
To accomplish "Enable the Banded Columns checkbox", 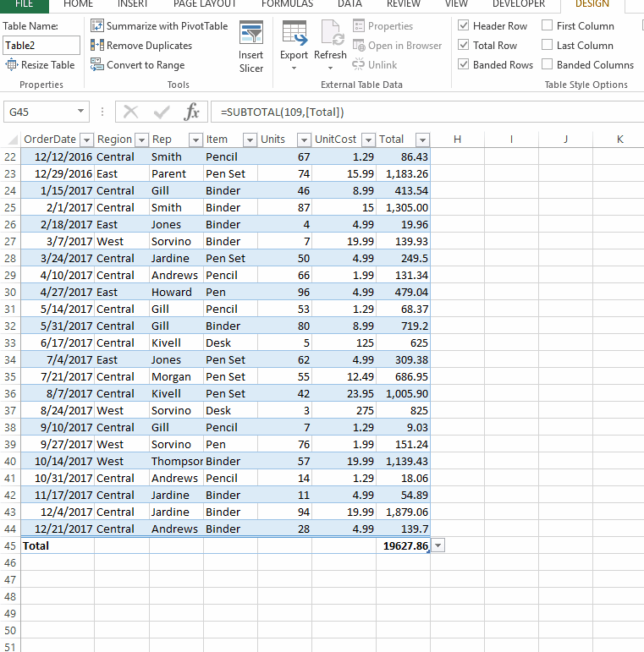I will click(x=547, y=64).
